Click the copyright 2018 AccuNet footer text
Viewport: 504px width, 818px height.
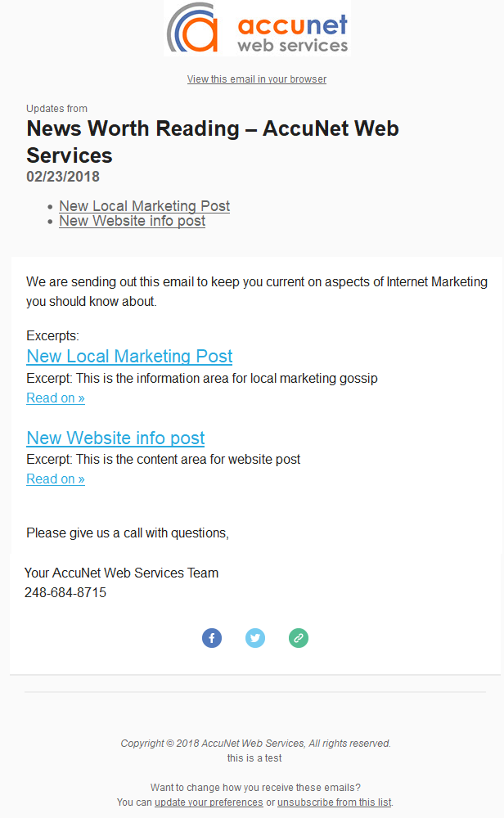tap(255, 744)
